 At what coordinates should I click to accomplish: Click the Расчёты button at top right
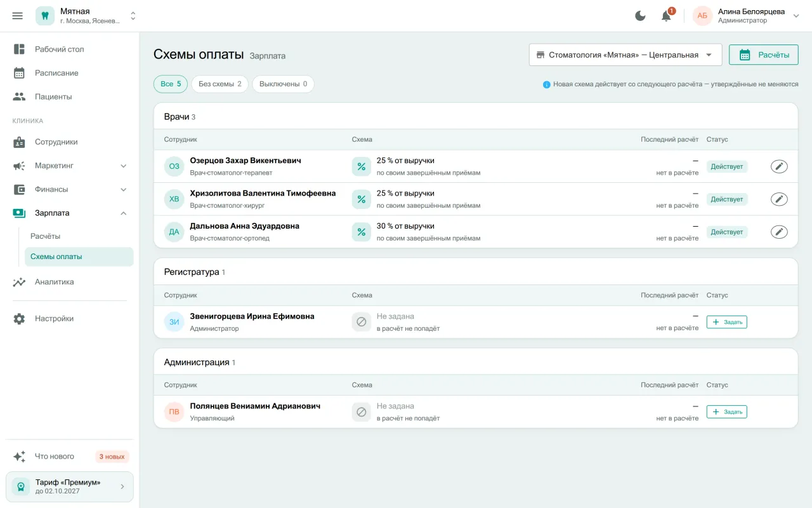(x=763, y=55)
